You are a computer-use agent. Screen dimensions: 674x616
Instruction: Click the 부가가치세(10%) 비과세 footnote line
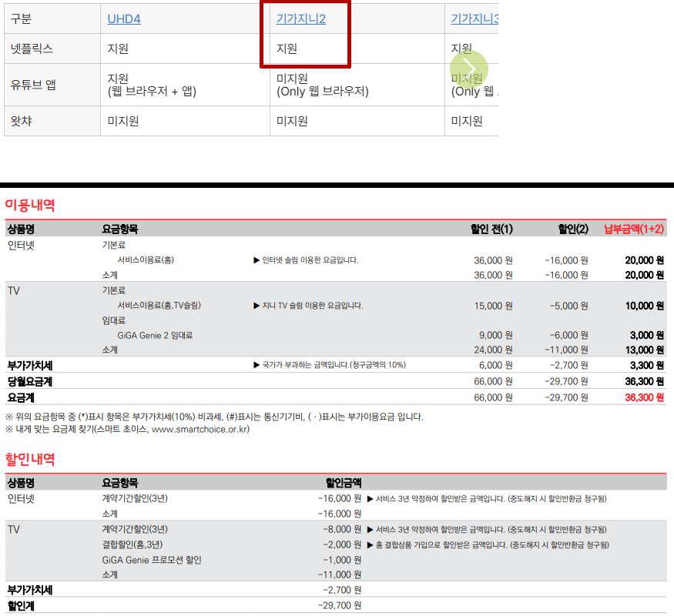pyautogui.click(x=214, y=417)
